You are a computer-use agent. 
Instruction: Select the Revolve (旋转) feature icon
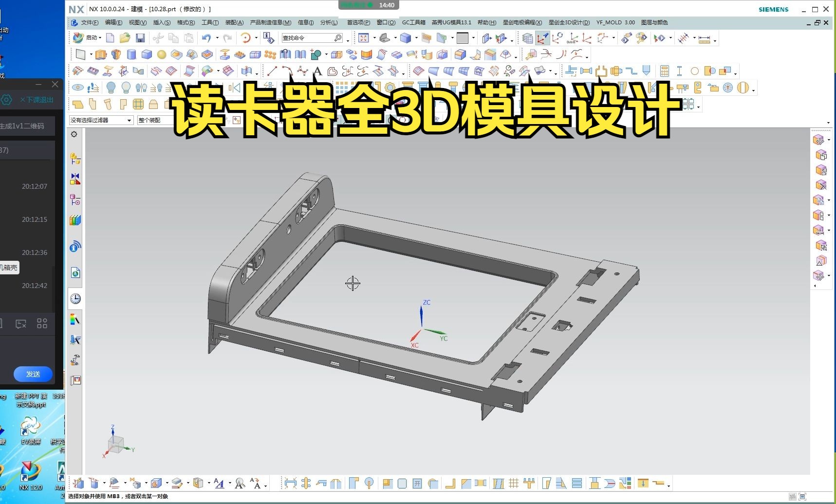click(116, 54)
